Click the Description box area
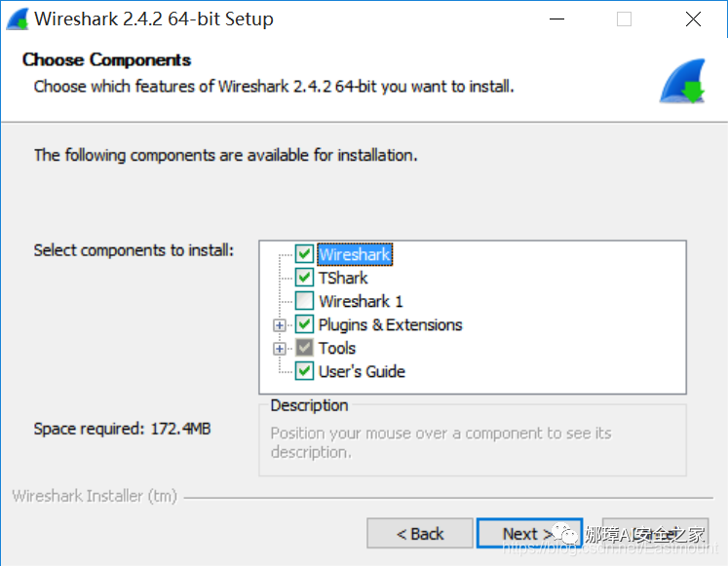 coord(473,439)
